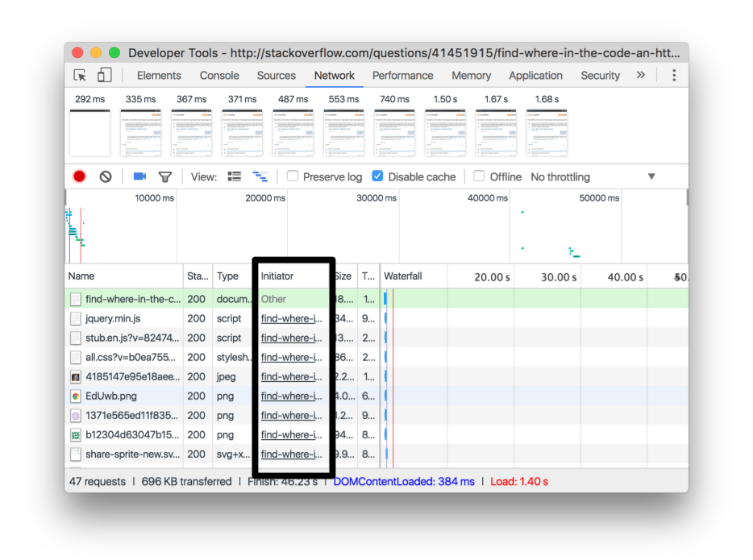Select the 367 ms screenshot frame
The width and height of the screenshot is (753, 560).
[x=192, y=133]
